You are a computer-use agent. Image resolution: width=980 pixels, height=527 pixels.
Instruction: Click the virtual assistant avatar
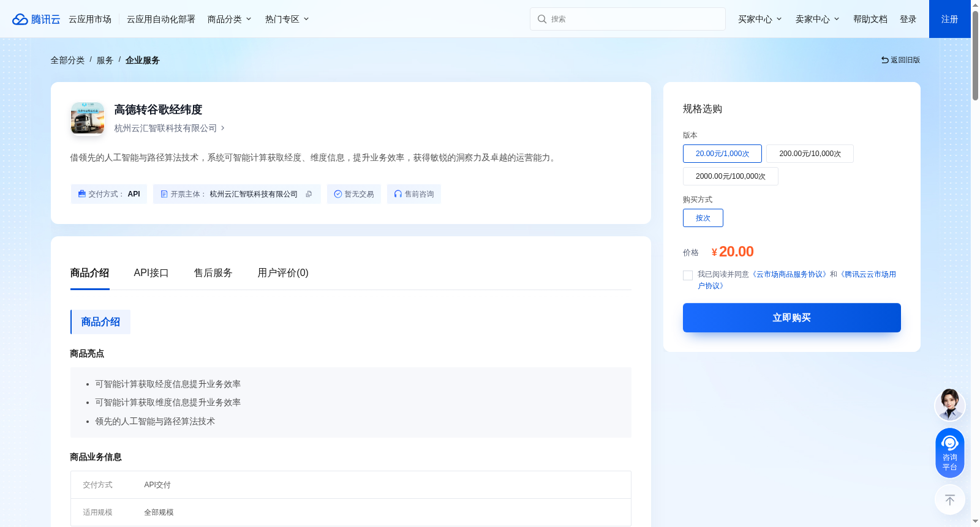click(950, 405)
